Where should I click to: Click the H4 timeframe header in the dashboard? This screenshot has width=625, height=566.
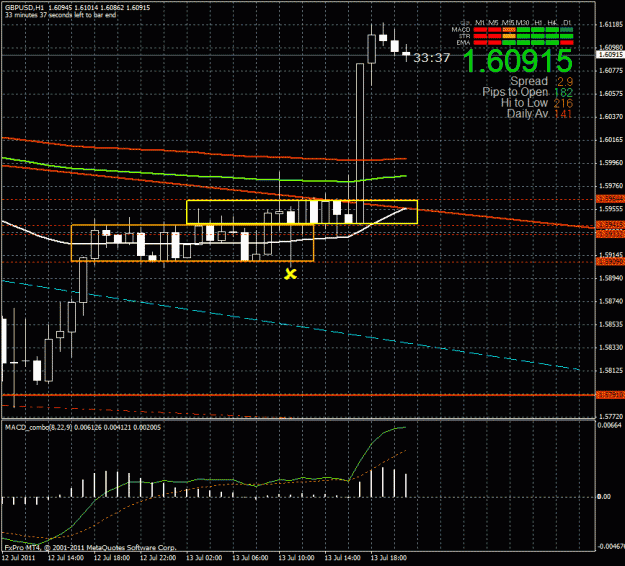click(x=552, y=23)
